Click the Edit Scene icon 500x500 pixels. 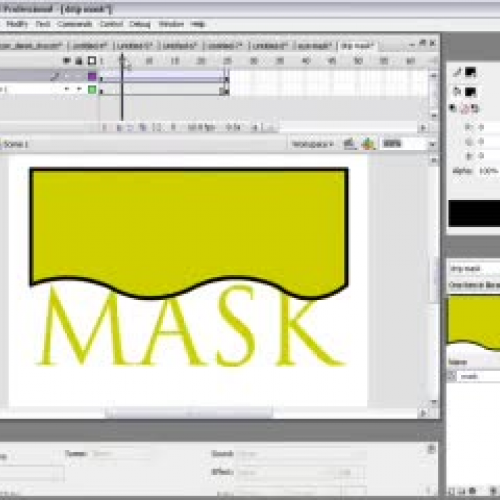(349, 144)
